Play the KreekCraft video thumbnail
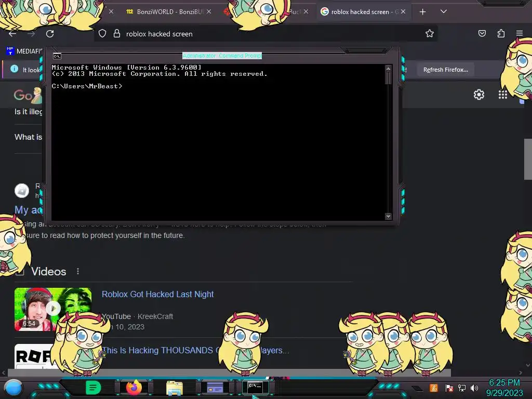 pos(53,309)
